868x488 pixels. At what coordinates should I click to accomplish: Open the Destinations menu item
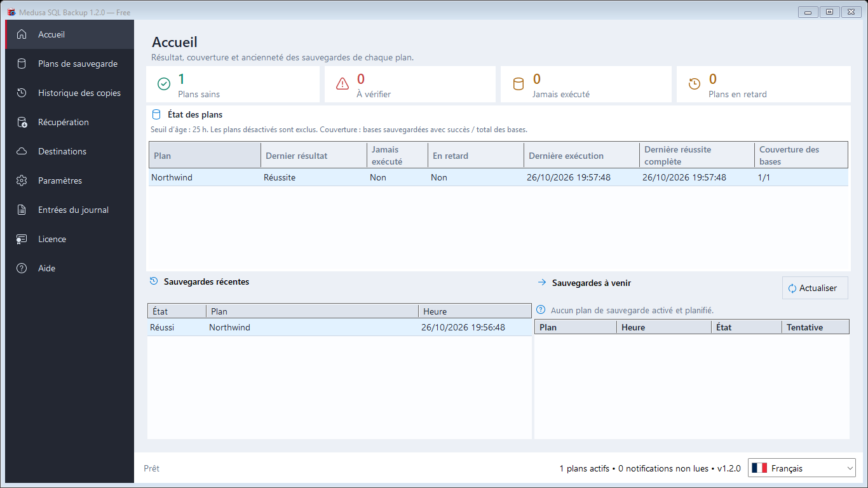click(70, 151)
